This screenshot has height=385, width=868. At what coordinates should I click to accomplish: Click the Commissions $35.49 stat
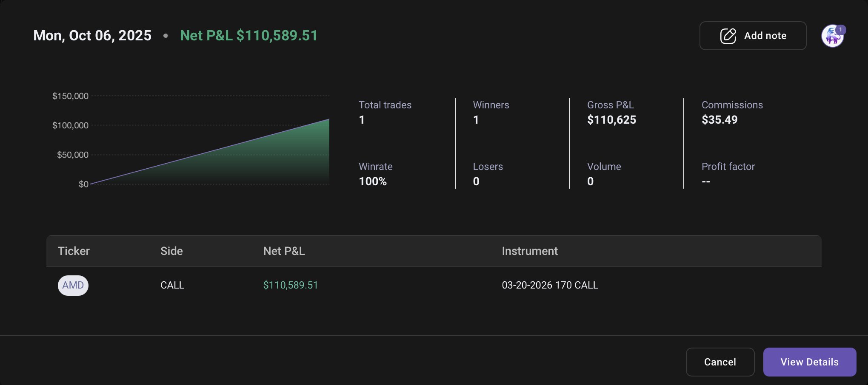click(x=720, y=120)
